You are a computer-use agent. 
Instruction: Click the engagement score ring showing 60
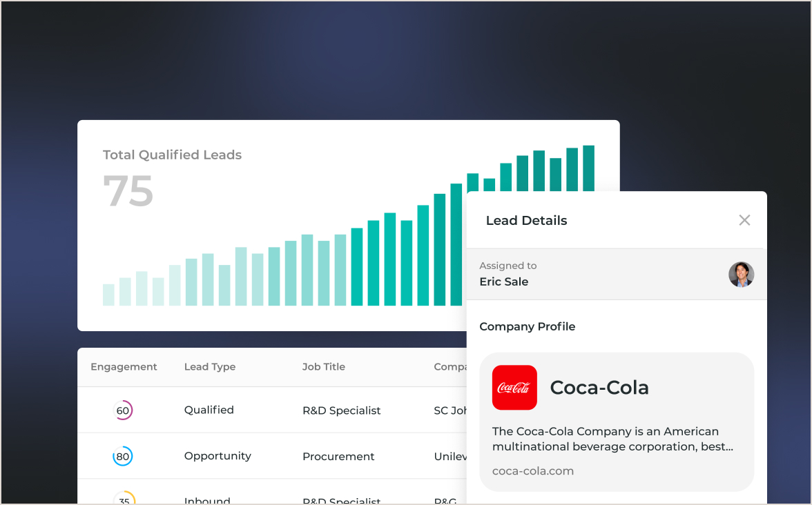click(x=123, y=410)
